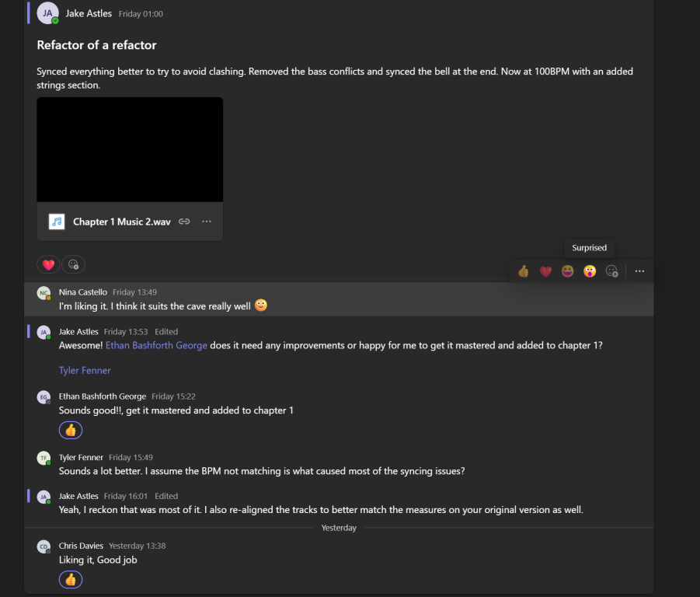Play the Chapter 1 Music 2 preview
The height and width of the screenshot is (597, 700).
pyautogui.click(x=130, y=149)
